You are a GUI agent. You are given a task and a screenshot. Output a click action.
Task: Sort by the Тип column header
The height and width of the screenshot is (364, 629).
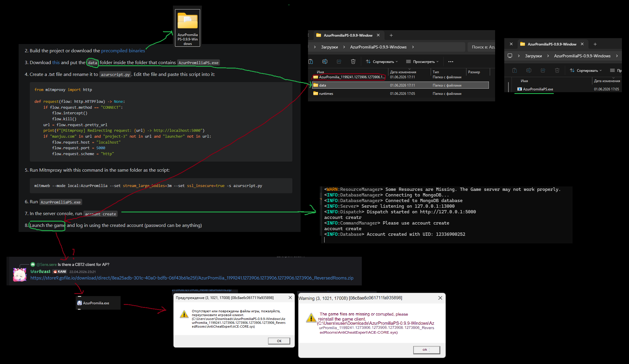(x=436, y=72)
